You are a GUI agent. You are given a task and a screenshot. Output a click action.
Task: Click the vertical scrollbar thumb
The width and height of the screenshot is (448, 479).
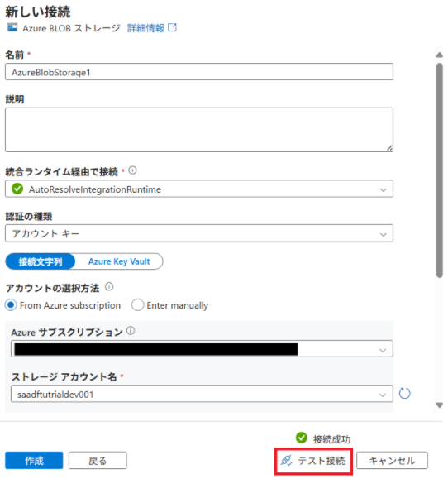(440, 170)
